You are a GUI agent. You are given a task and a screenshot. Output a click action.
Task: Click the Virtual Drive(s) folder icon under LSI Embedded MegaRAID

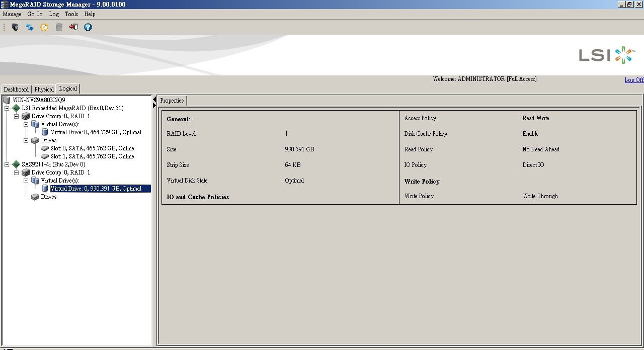point(35,124)
